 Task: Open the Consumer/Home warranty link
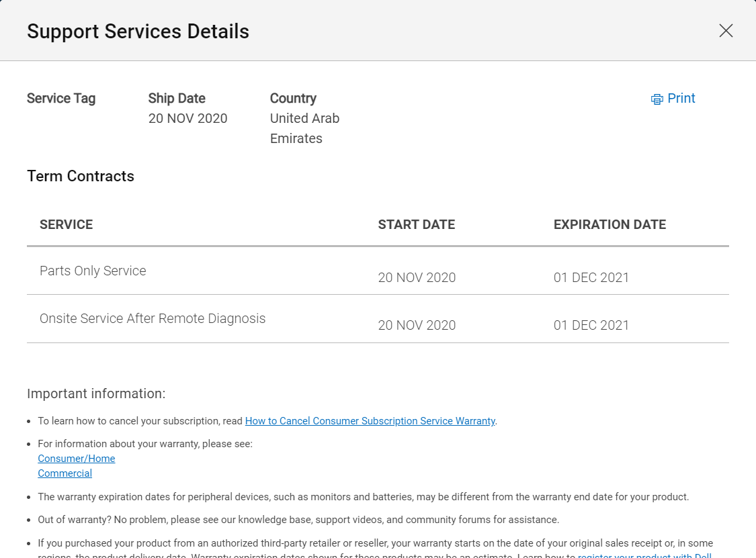(77, 459)
